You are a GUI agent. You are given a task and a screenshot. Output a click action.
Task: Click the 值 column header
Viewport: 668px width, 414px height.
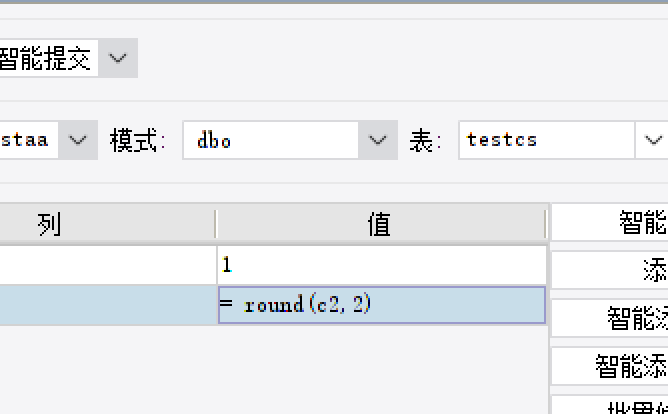(x=381, y=224)
